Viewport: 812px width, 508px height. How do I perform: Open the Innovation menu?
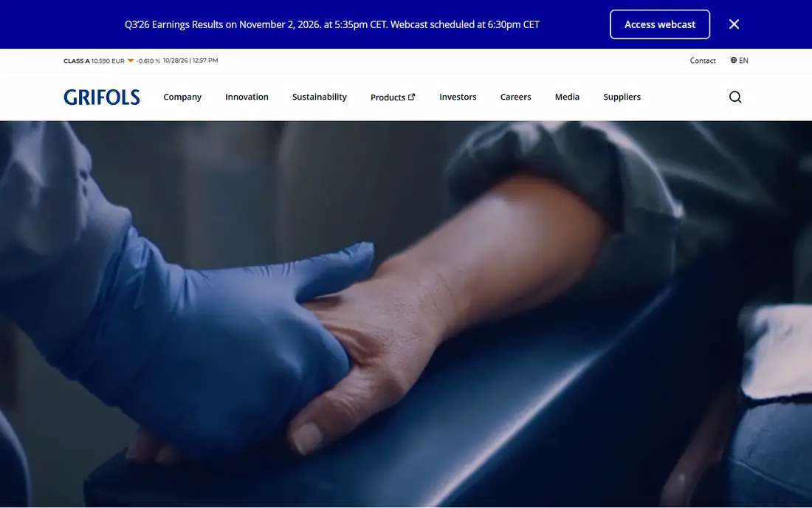pyautogui.click(x=247, y=97)
